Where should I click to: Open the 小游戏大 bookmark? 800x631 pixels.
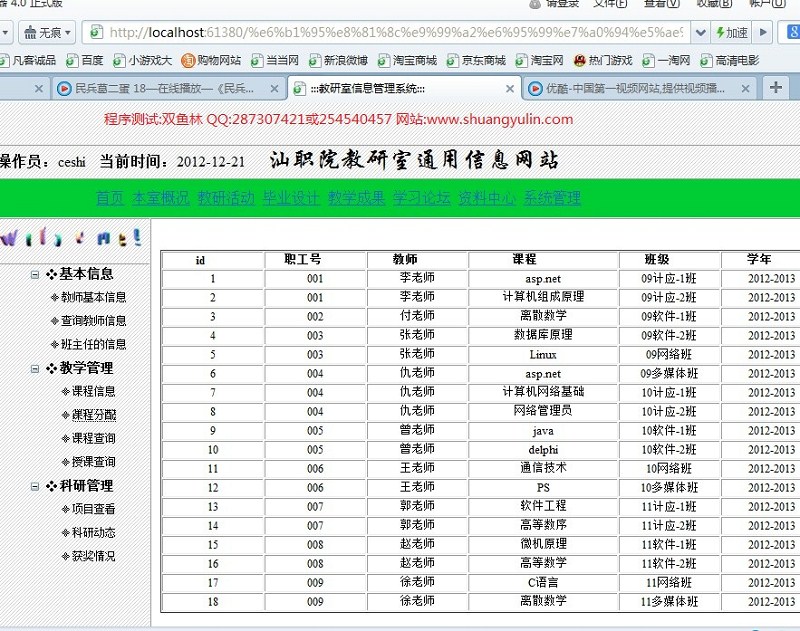143,61
